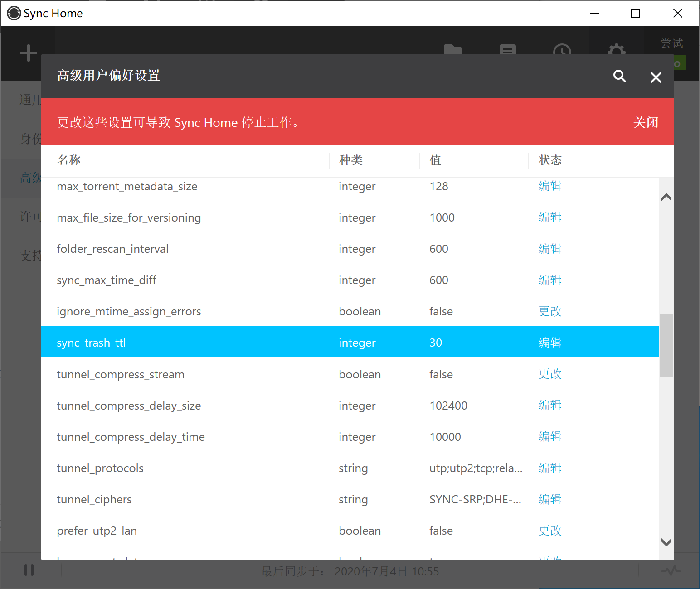Toggle ignore_mtime_assign_errors with 更改
The width and height of the screenshot is (700, 589).
tap(550, 311)
